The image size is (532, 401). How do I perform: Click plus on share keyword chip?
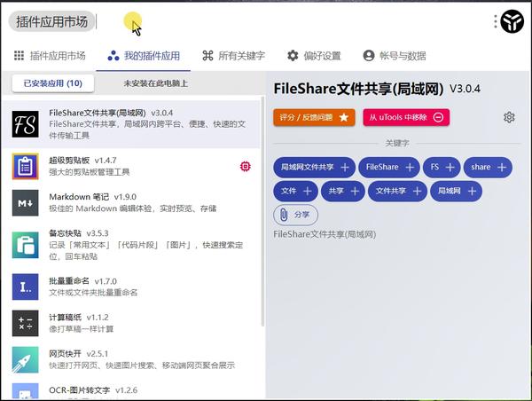click(x=502, y=168)
